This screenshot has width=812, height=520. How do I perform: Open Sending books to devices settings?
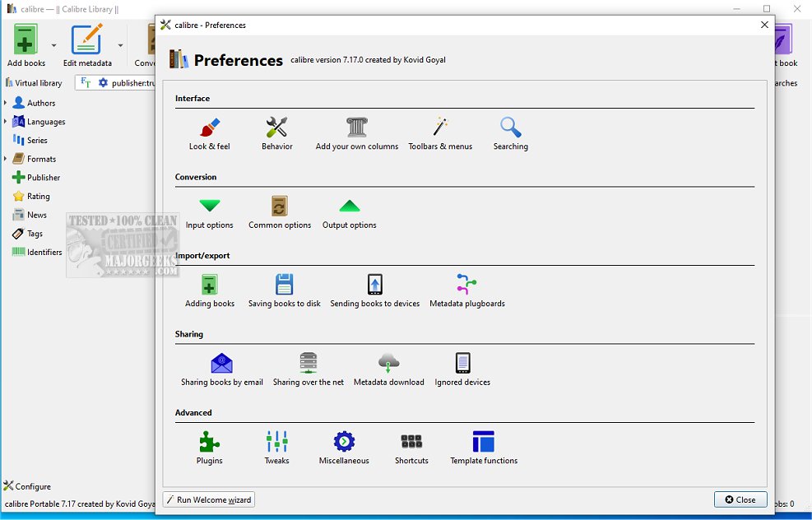point(375,291)
